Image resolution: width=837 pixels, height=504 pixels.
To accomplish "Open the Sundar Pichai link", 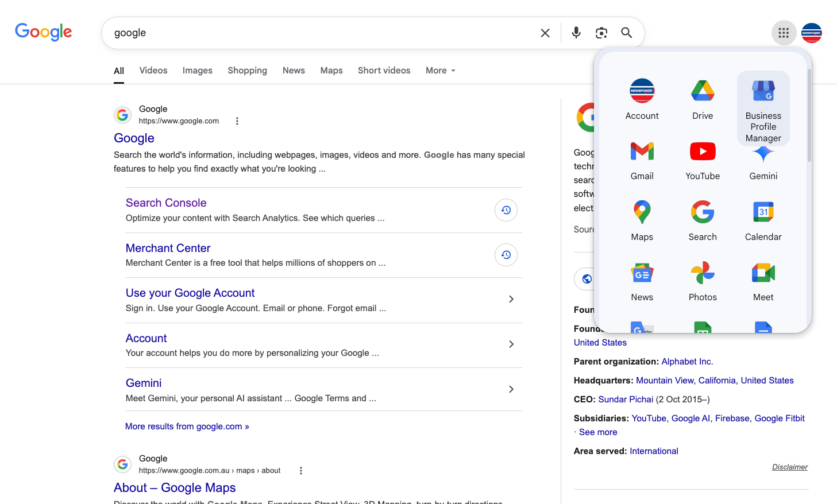I will click(626, 400).
